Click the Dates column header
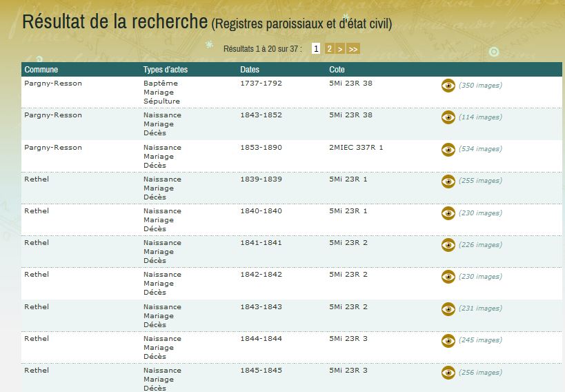This screenshot has height=392, width=565. pos(250,70)
